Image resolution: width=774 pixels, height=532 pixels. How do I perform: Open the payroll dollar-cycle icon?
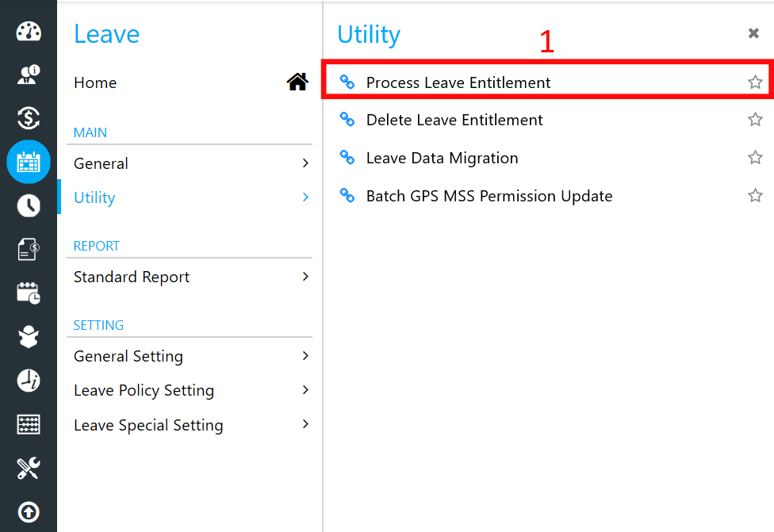[29, 118]
